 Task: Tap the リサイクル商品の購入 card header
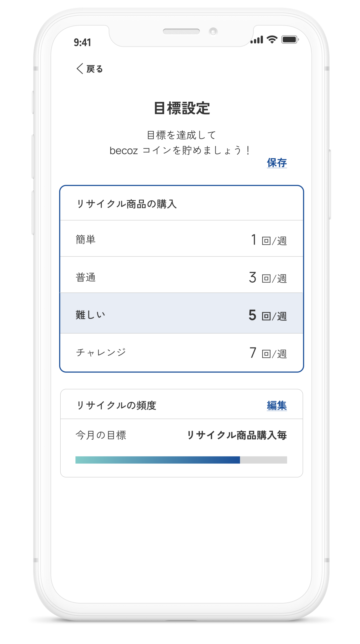[126, 204]
